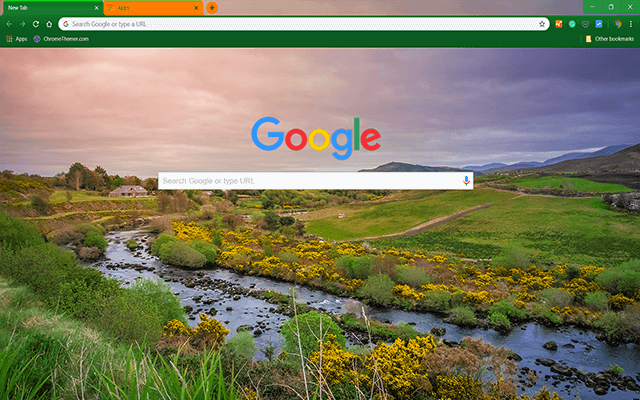Screen dimensions: 640x400
Task: Open the orange-red chart extension icon
Action: click(559, 24)
